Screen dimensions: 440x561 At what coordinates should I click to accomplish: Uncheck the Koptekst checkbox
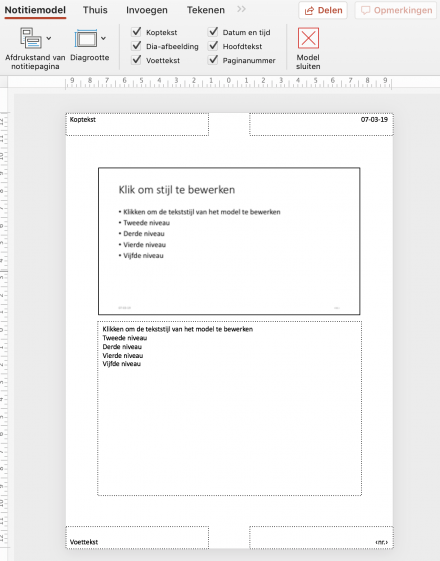[136, 32]
